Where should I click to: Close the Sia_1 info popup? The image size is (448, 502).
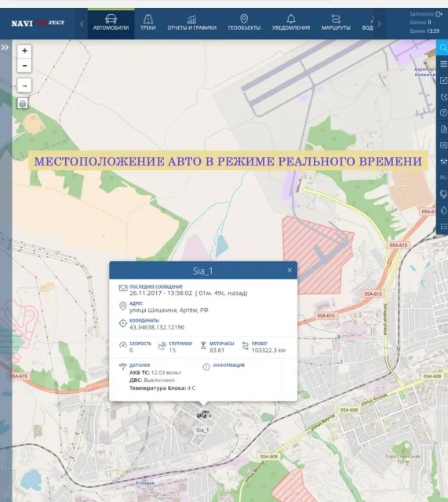coord(290,270)
